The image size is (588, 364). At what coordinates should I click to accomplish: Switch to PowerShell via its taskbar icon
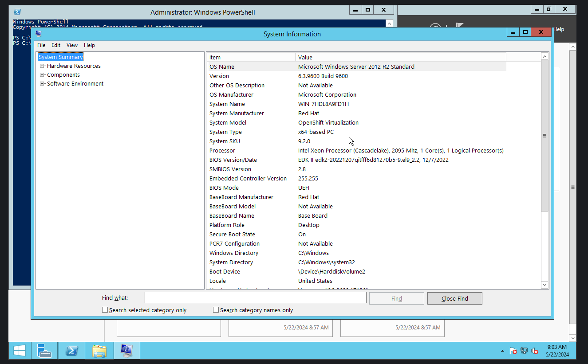[x=72, y=351]
